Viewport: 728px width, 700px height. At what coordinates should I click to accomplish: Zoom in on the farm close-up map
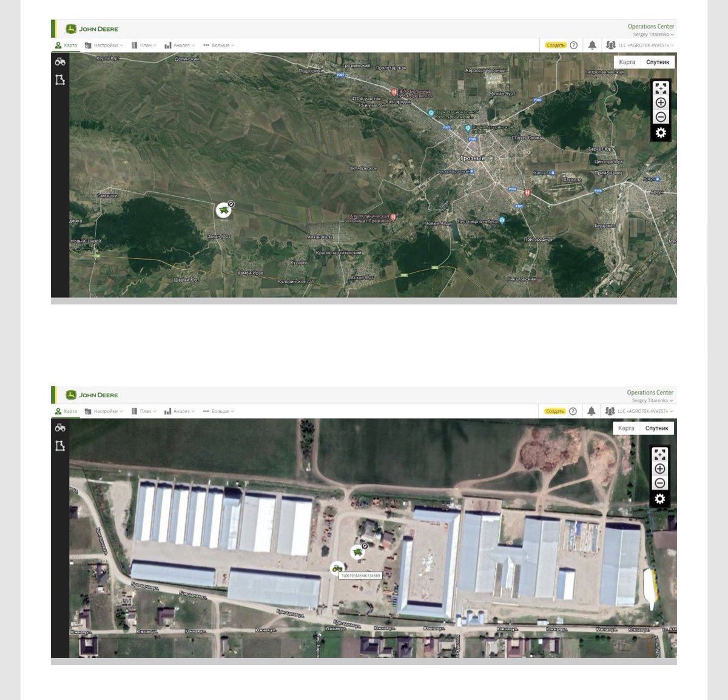pos(660,469)
